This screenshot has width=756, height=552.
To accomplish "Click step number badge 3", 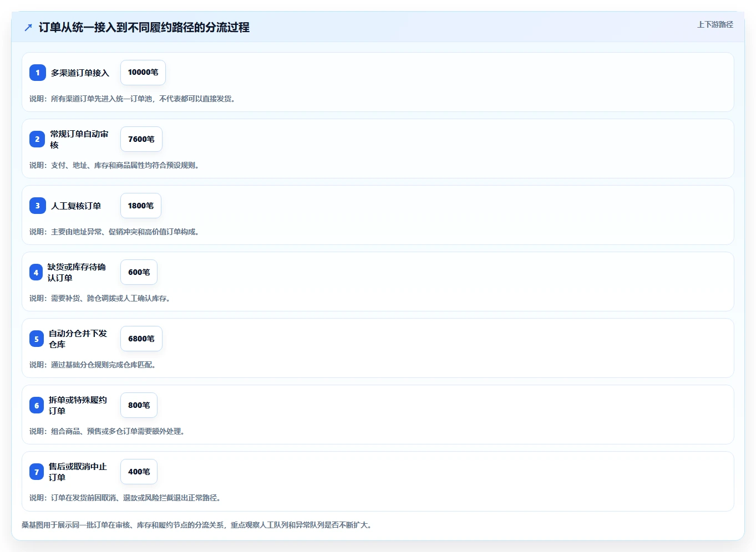I will (x=38, y=206).
